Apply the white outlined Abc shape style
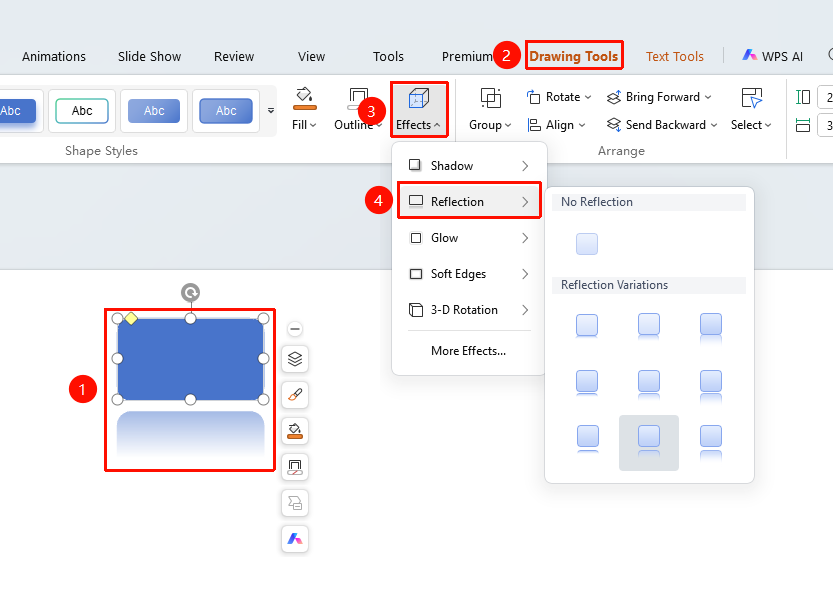This screenshot has height=593, width=833. click(x=82, y=111)
